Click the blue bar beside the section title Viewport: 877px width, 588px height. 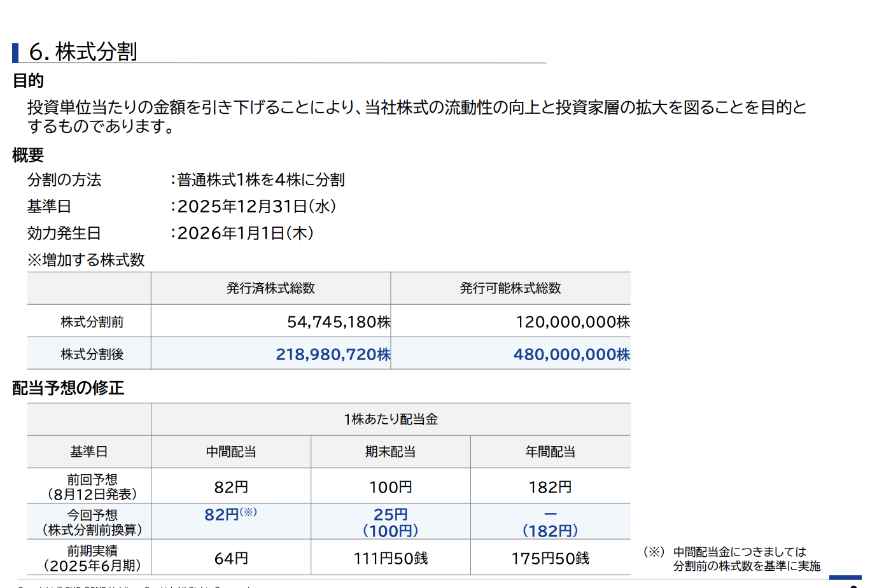click(15, 53)
